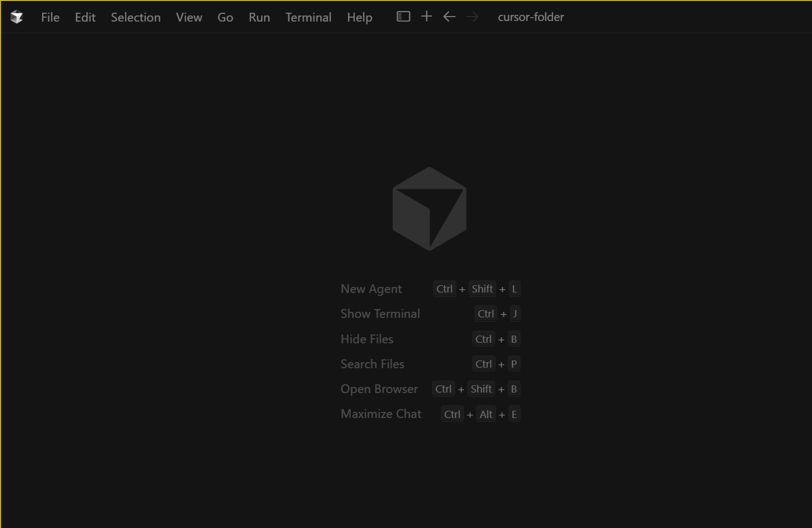Click the Alt key badge for Maximize Chat
812x528 pixels.
point(486,414)
